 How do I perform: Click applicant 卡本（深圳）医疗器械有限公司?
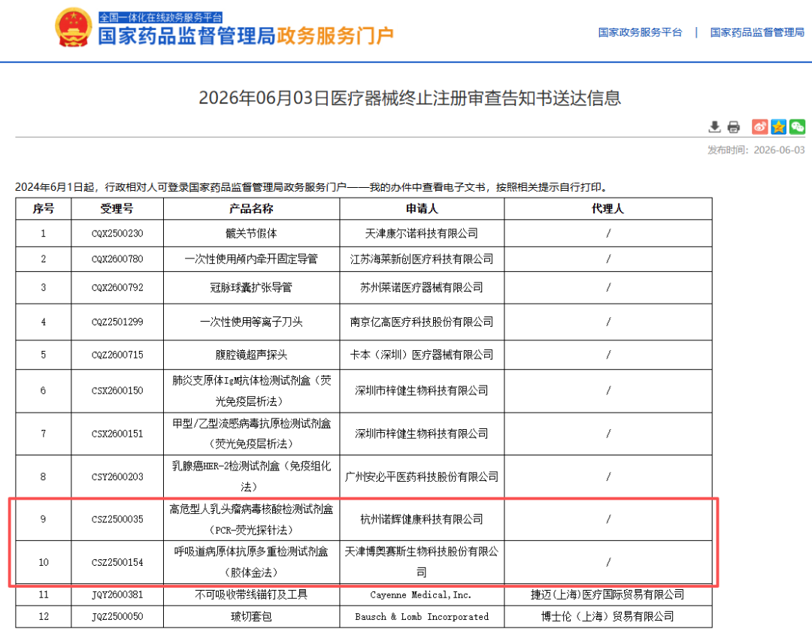tap(422, 355)
